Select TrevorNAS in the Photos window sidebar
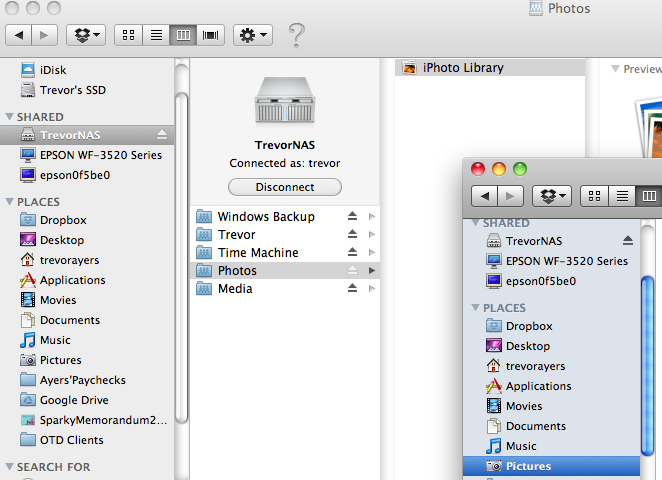The height and width of the screenshot is (480, 662). coord(87,135)
